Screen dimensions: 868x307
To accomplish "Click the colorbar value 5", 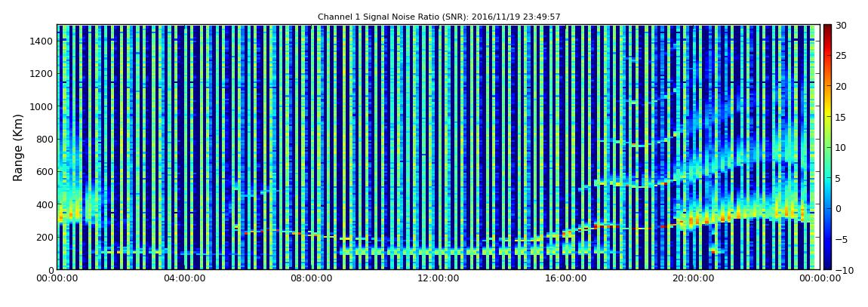I will click(x=839, y=178).
